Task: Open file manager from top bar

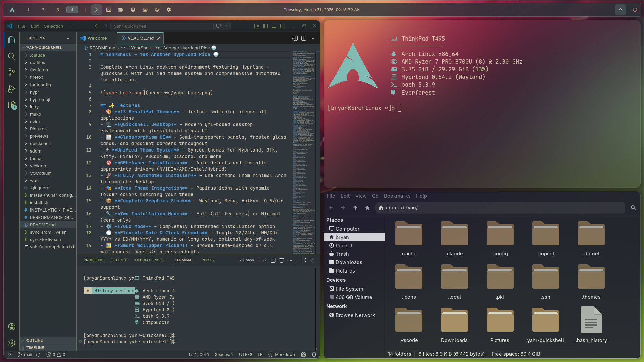Action: pos(121,10)
